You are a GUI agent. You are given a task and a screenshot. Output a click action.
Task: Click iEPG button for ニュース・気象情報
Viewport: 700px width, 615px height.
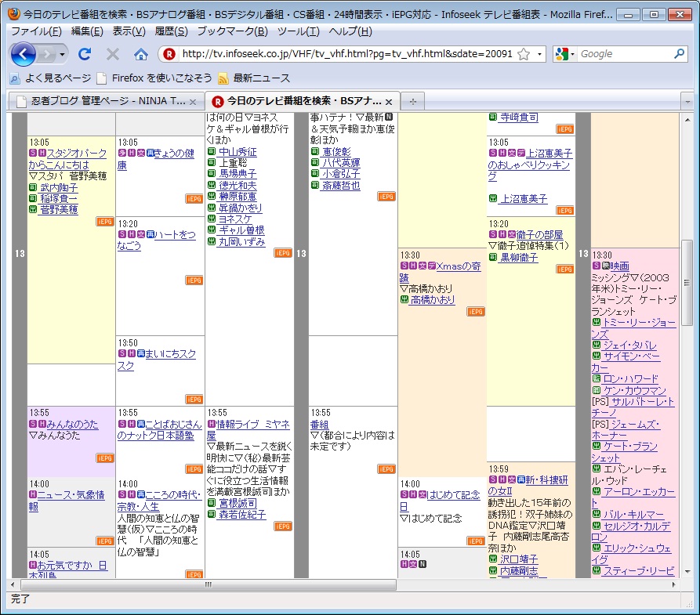(x=105, y=541)
